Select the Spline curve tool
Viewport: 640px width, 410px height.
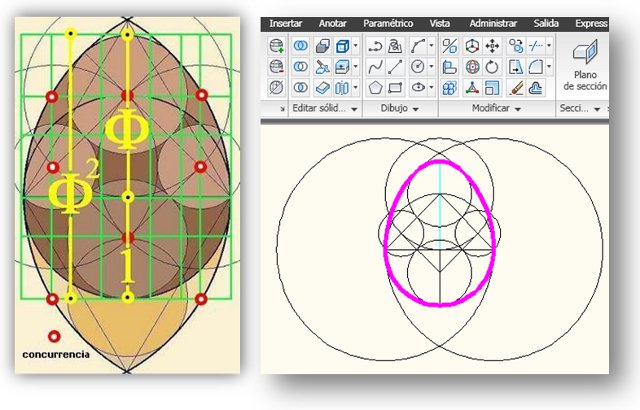point(376,67)
